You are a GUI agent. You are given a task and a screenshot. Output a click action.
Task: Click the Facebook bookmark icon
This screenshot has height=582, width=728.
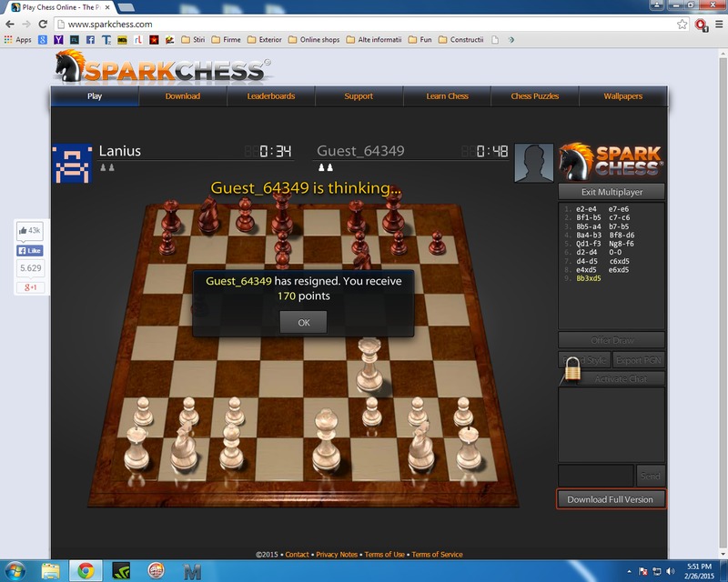click(x=90, y=40)
